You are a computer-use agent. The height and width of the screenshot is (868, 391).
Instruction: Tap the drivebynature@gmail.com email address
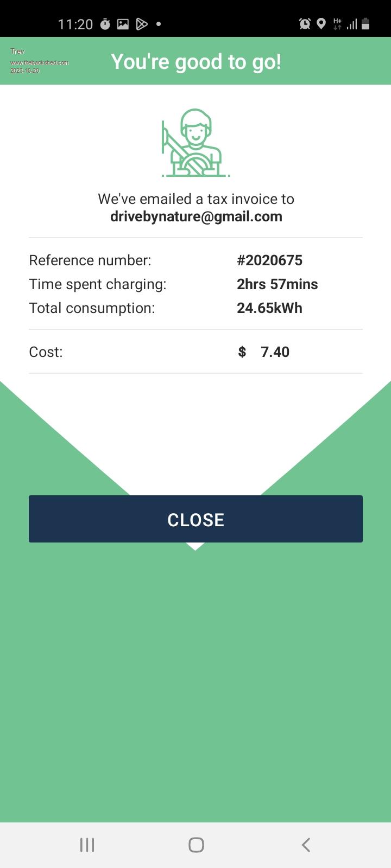(x=196, y=216)
